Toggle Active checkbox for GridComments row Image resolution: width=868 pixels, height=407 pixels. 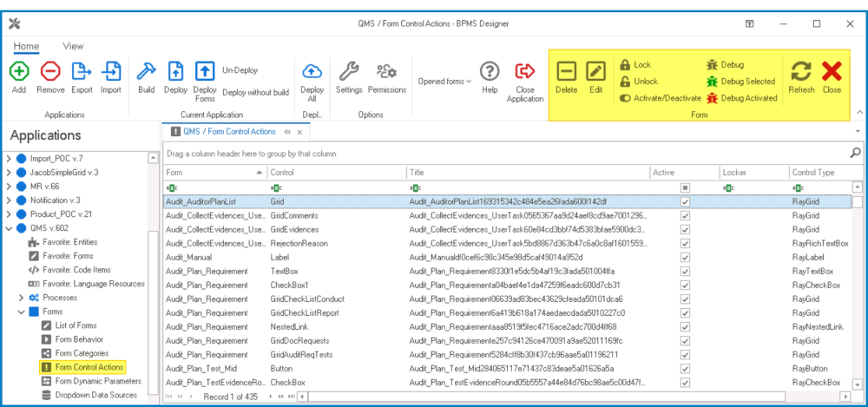pos(686,216)
